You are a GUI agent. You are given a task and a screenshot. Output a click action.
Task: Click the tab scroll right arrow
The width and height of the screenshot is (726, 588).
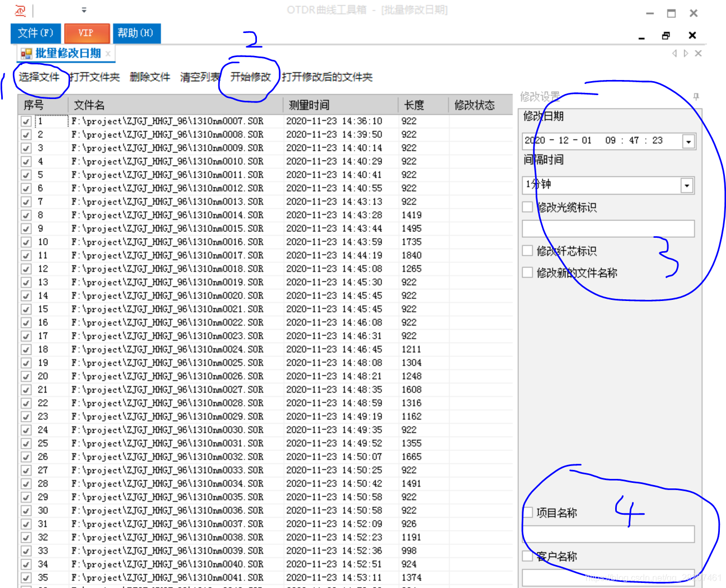(686, 53)
